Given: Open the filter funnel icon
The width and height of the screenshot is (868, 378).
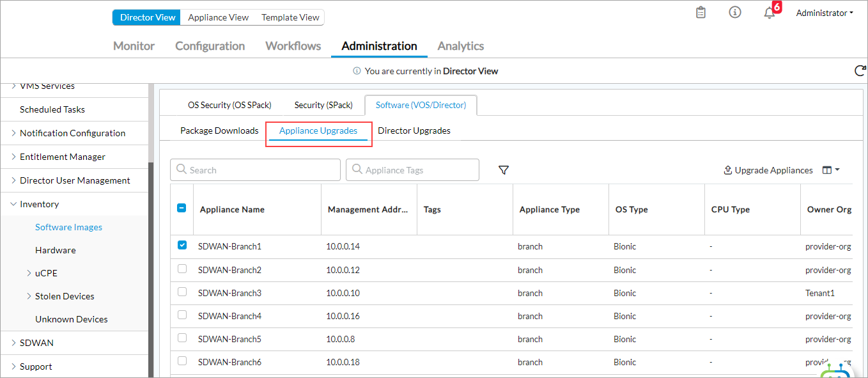Looking at the screenshot, I should [504, 170].
